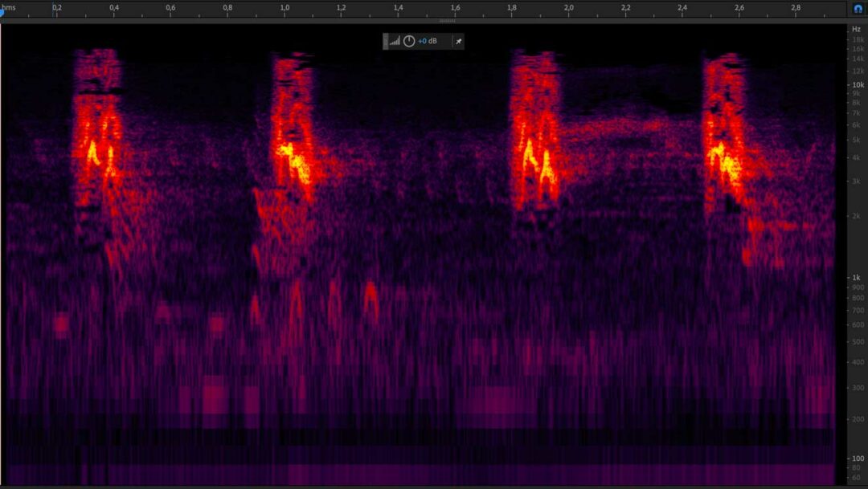The width and height of the screenshot is (868, 489).
Task: Click the 1,2 mark on the time ruler
Action: click(x=341, y=8)
